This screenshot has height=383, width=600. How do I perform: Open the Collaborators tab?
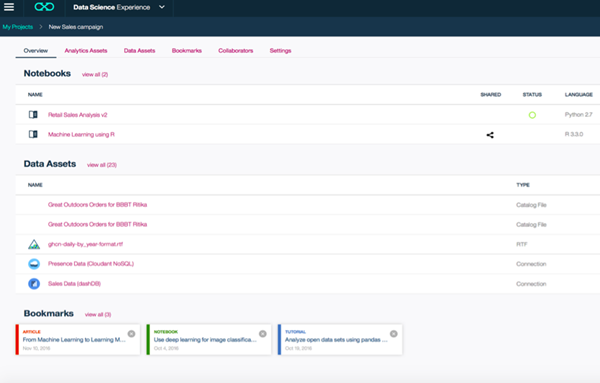coord(236,51)
